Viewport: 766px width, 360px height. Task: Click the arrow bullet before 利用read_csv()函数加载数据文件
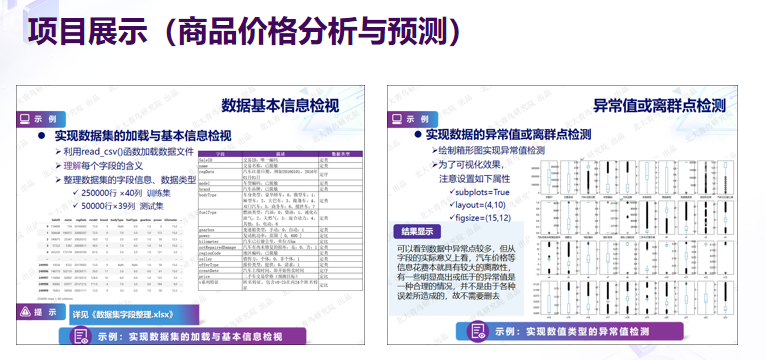tap(59, 151)
